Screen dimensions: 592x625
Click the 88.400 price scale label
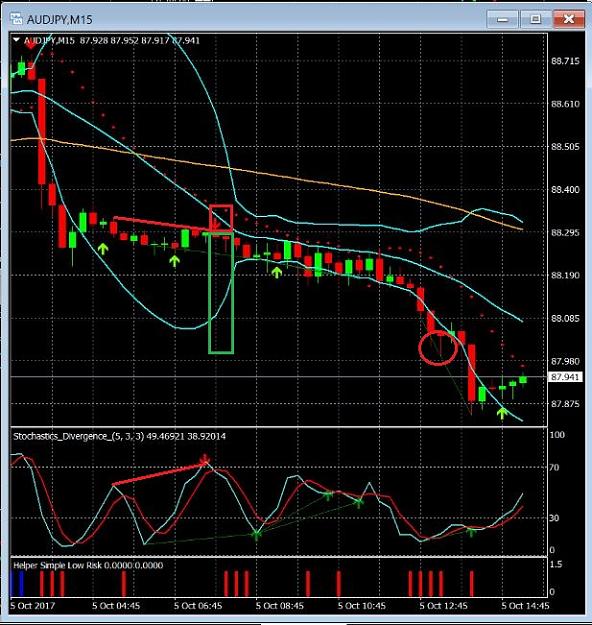pos(565,190)
